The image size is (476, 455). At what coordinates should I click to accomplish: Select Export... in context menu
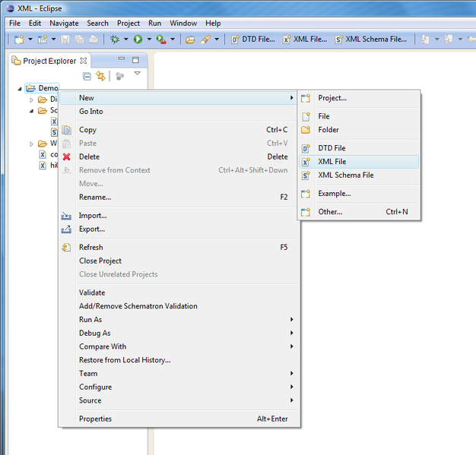click(178, 229)
